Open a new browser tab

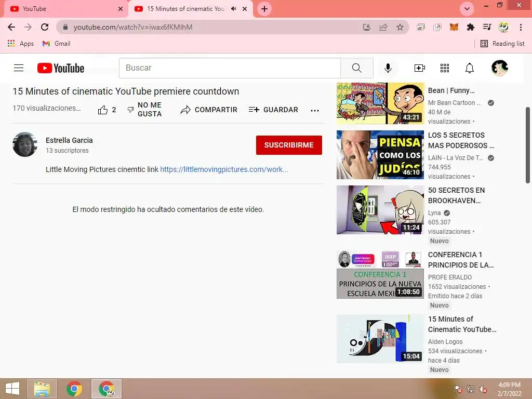264,9
